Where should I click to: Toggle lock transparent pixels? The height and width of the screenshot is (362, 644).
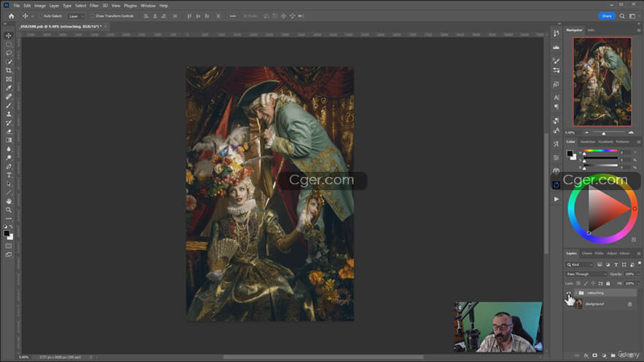click(x=578, y=283)
